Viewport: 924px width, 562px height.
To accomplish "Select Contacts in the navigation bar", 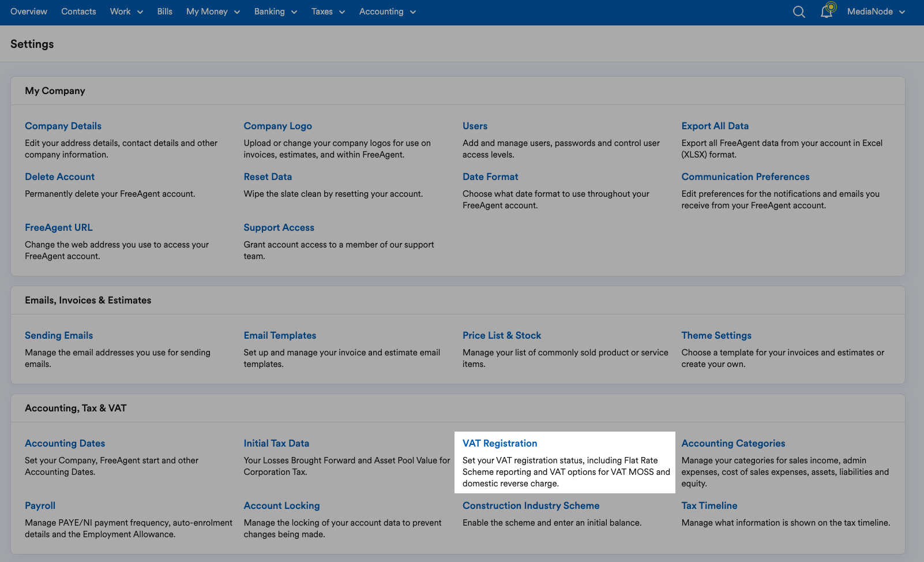I will 78,12.
